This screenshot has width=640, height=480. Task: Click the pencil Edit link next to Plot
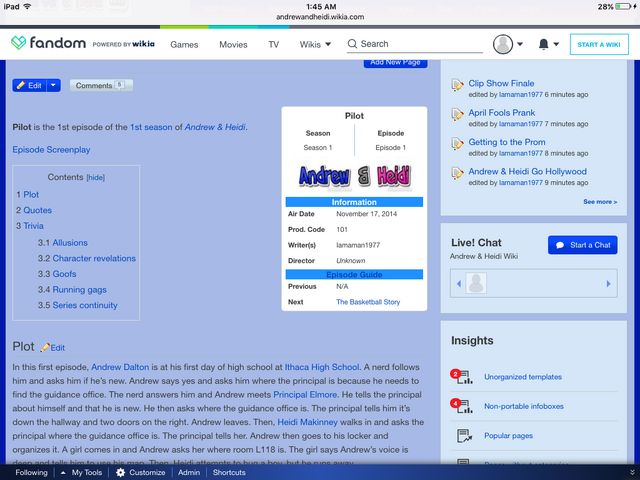53,348
